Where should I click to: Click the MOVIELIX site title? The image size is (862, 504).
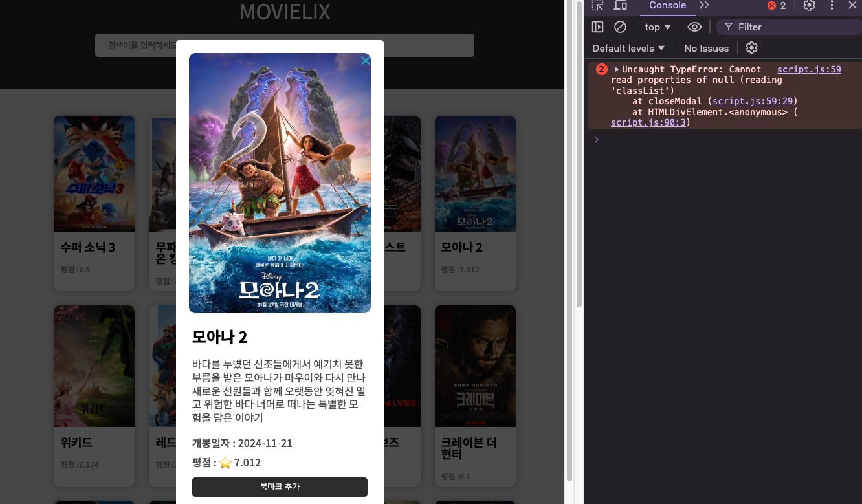pyautogui.click(x=285, y=12)
